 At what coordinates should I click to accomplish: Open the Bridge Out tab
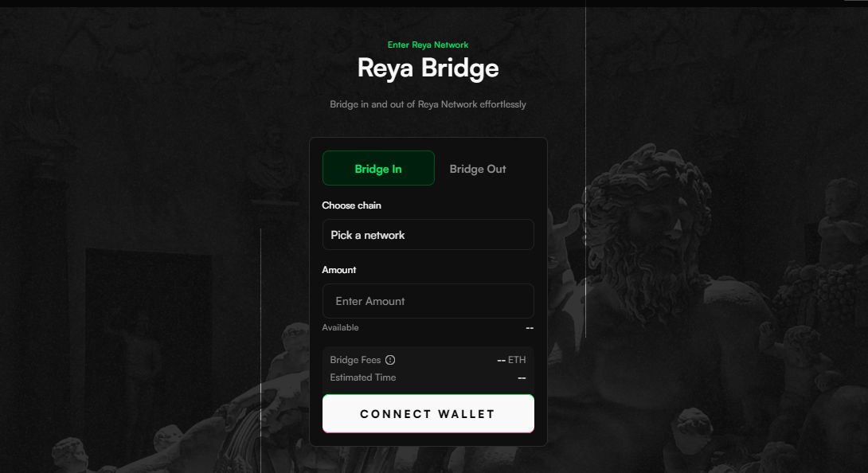tap(478, 169)
